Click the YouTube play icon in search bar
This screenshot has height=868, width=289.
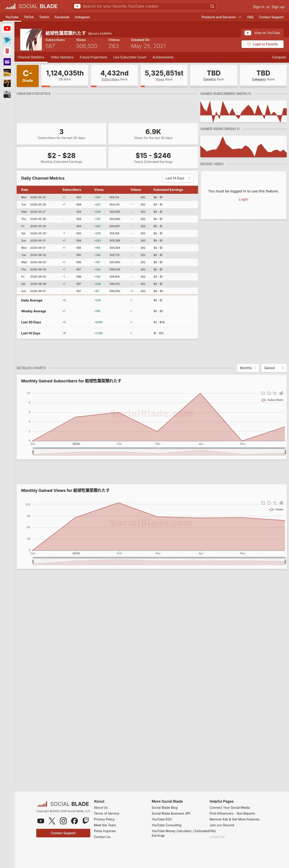[x=77, y=6]
